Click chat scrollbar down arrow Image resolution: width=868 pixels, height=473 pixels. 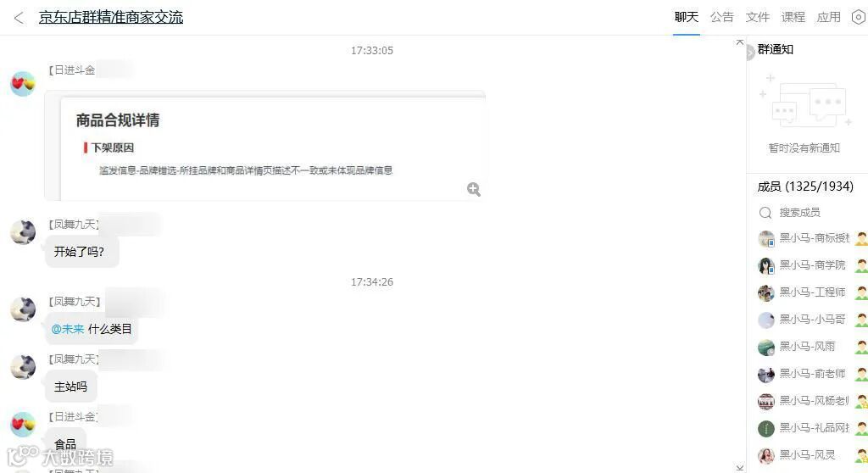pyautogui.click(x=739, y=468)
